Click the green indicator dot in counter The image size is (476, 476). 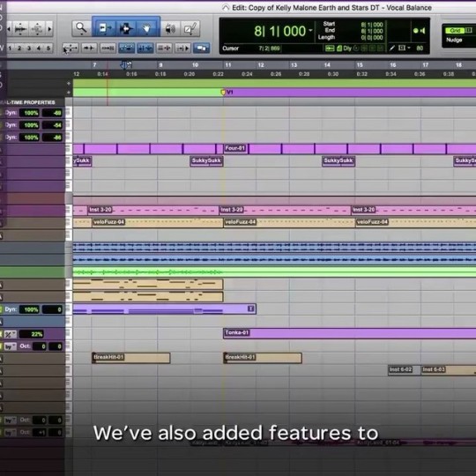(415, 31)
